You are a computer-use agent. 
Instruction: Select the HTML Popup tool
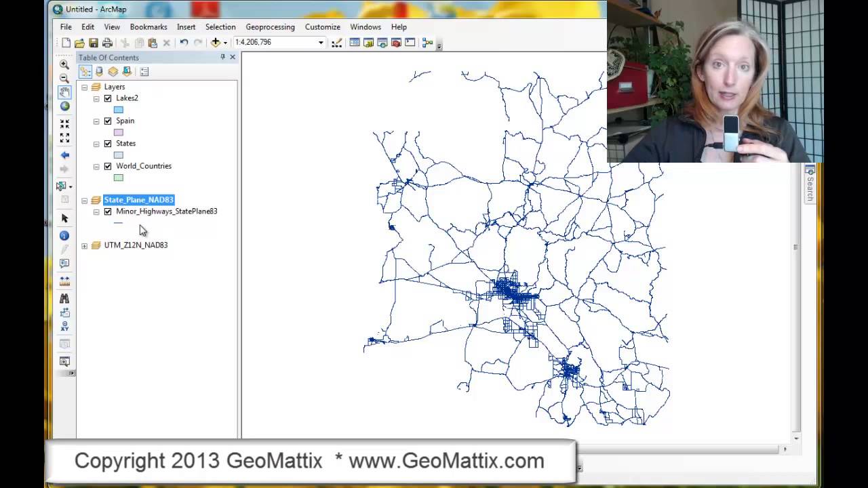(x=64, y=264)
